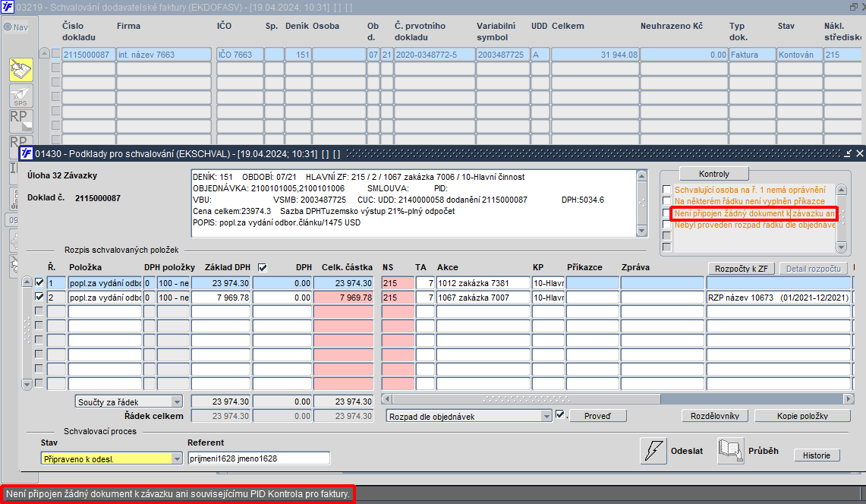Click the logo icon of the Podklady dialog
This screenshot has width=866, height=504.
coord(26,153)
